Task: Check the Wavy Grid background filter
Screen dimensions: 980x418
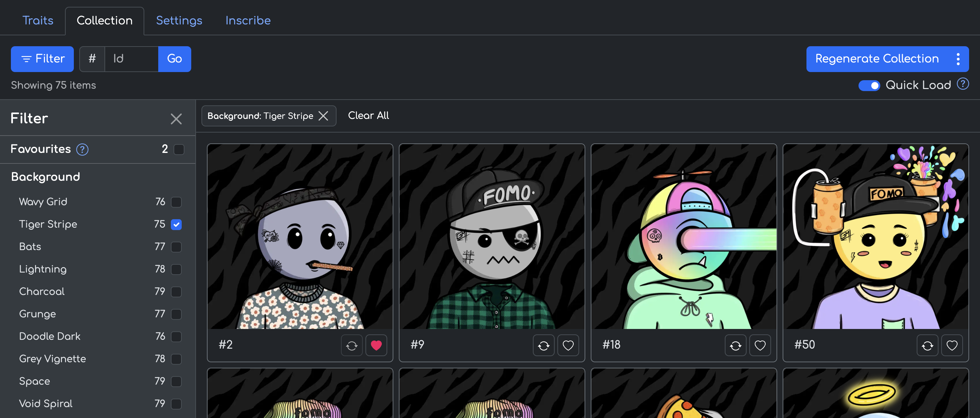Action: tap(176, 202)
